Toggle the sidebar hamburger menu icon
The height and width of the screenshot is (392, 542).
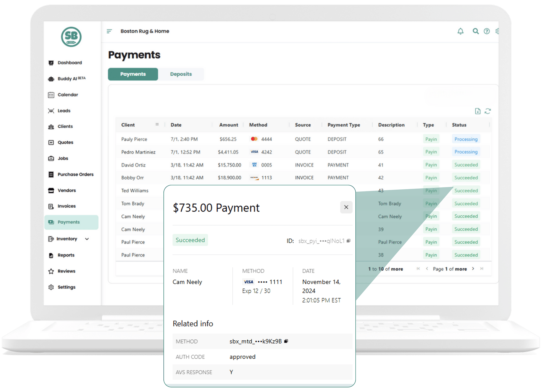coord(109,31)
